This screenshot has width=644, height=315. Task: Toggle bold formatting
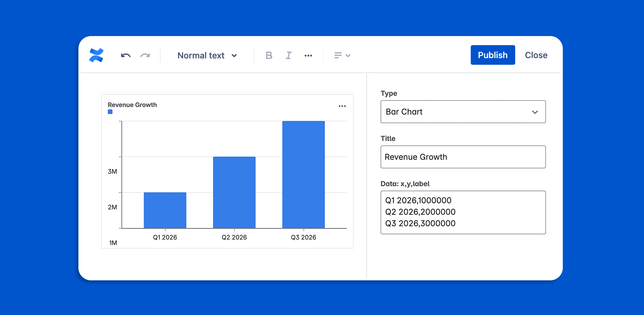click(269, 55)
